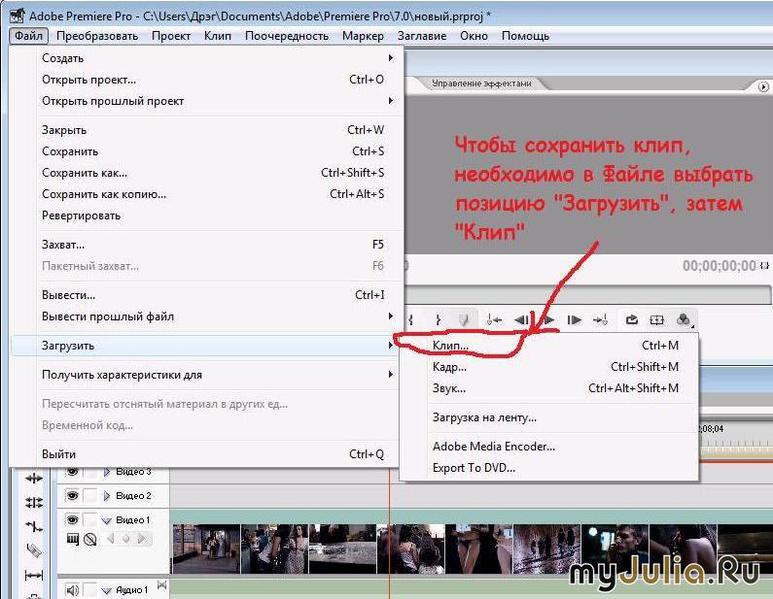Click the Safe Margins icon
The image size is (773, 599).
(x=657, y=320)
